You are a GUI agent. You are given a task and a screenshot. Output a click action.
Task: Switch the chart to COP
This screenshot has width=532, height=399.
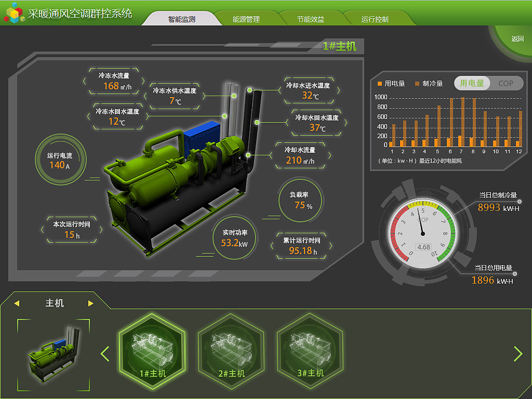point(506,83)
